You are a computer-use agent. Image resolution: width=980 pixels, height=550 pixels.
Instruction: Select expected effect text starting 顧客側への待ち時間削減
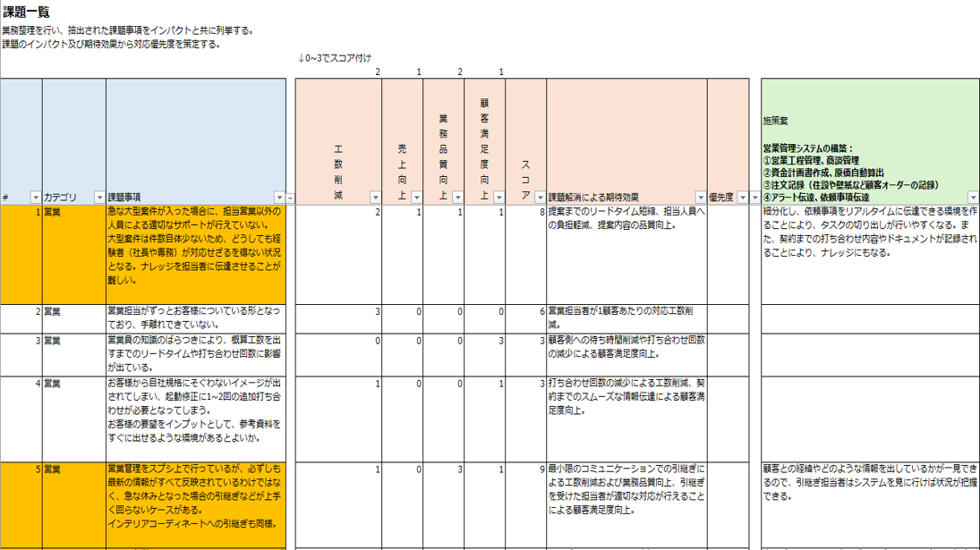626,355
